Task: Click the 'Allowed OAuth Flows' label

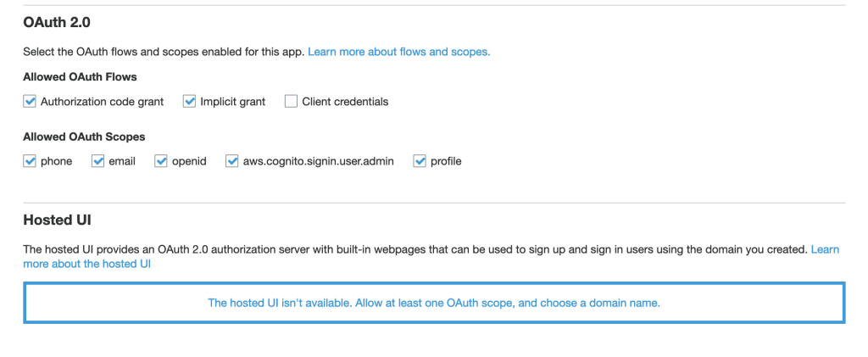Action: [80, 77]
